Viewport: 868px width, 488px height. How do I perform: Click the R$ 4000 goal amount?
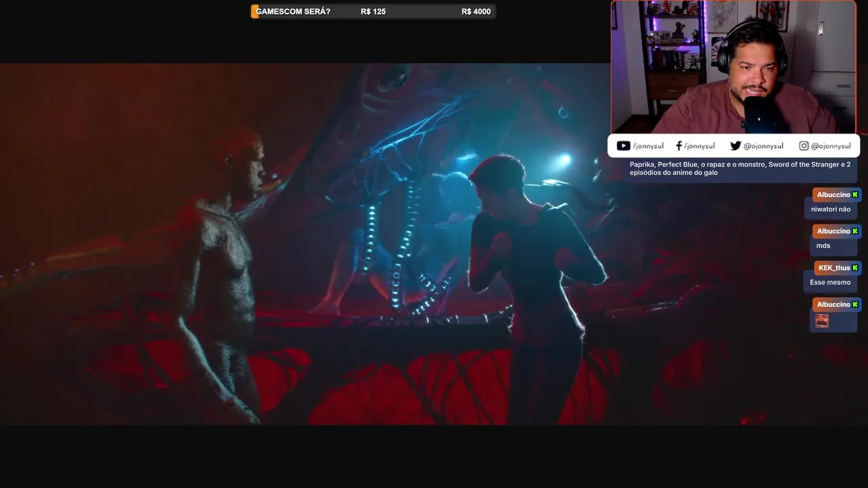(x=476, y=12)
